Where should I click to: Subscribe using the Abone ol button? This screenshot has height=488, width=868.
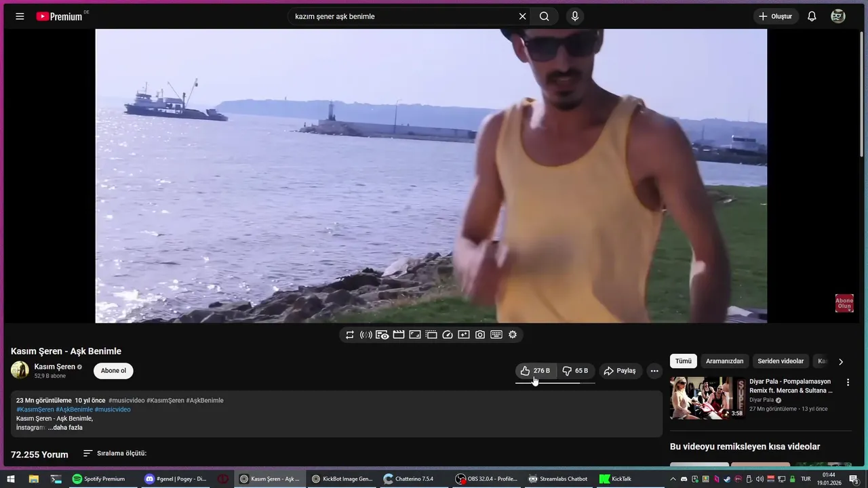[113, 371]
